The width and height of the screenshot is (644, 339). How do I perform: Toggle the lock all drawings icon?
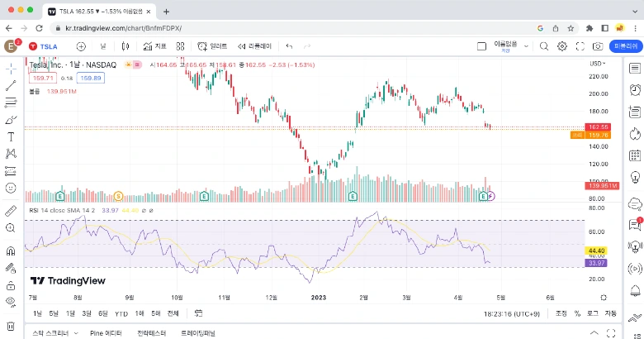click(x=11, y=285)
